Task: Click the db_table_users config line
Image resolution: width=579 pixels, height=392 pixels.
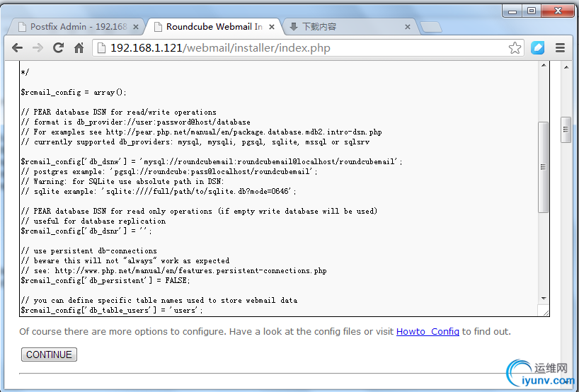Action: (x=112, y=311)
